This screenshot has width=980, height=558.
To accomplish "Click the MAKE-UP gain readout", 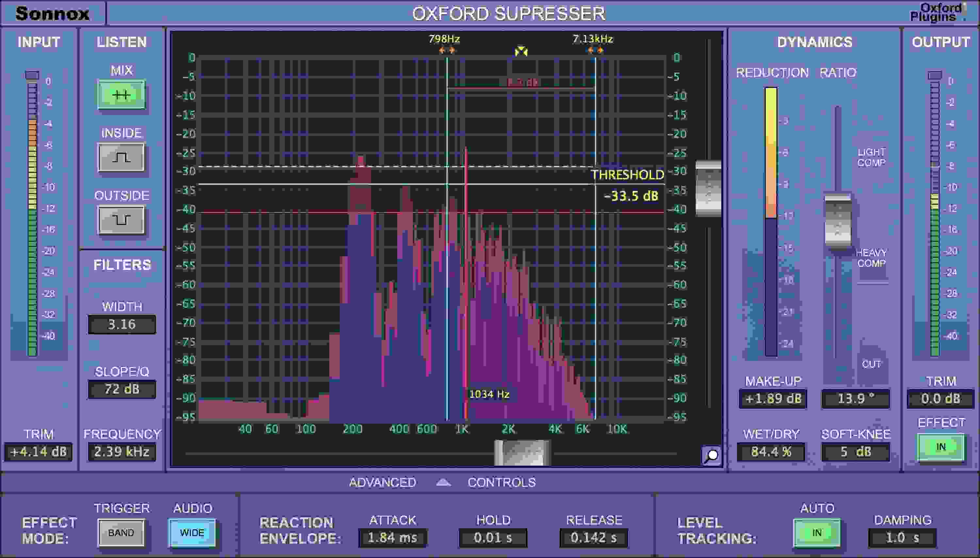I will tap(772, 398).
